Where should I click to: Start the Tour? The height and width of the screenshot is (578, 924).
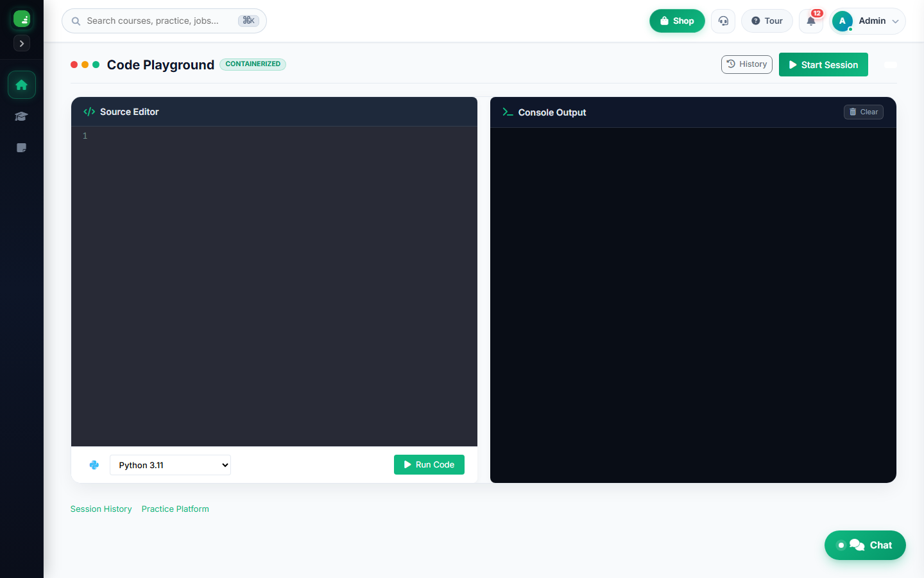coord(767,21)
